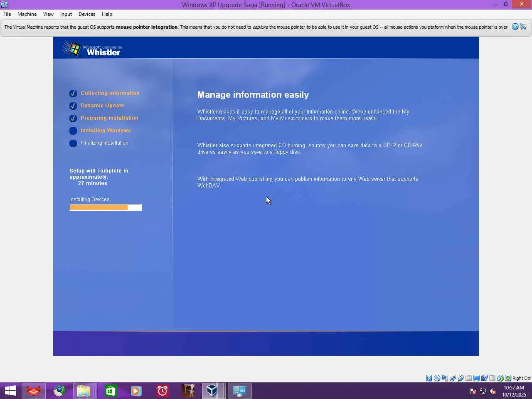The height and width of the screenshot is (399, 532).
Task: Open the File menu
Action: pos(7,14)
